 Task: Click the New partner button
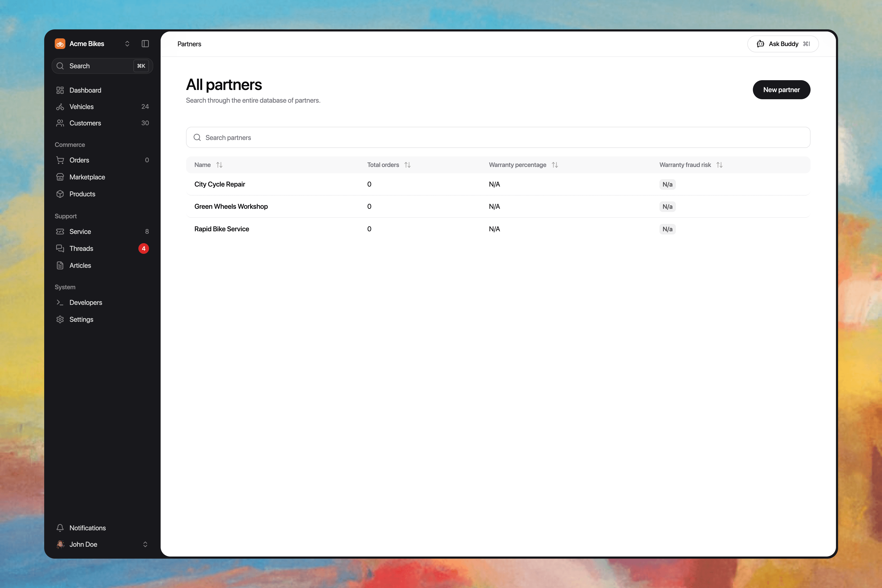(x=781, y=90)
